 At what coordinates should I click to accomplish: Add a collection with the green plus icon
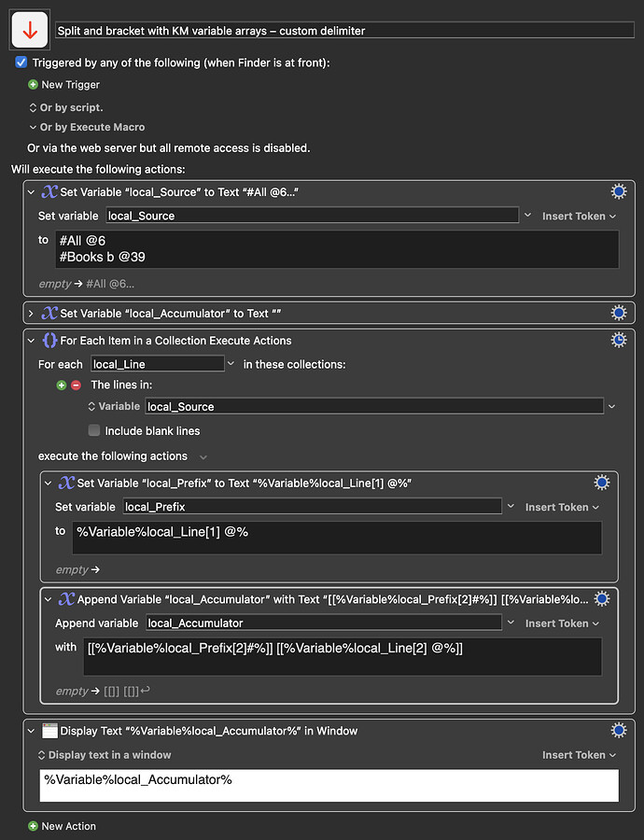62,385
